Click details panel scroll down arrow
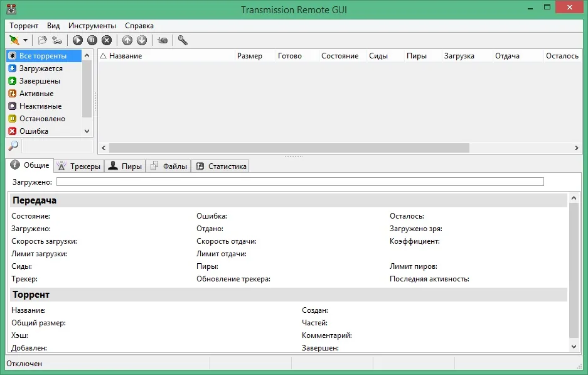The image size is (588, 375). point(574,347)
